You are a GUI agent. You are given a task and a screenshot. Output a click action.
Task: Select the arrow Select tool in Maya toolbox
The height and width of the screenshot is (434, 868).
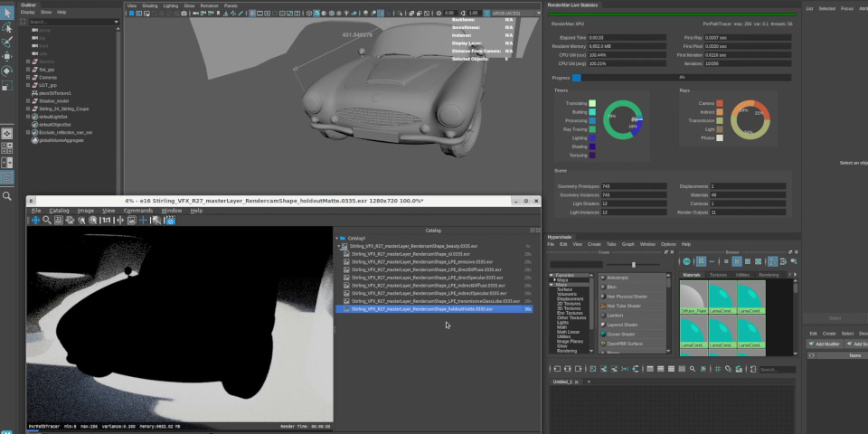[x=7, y=12]
